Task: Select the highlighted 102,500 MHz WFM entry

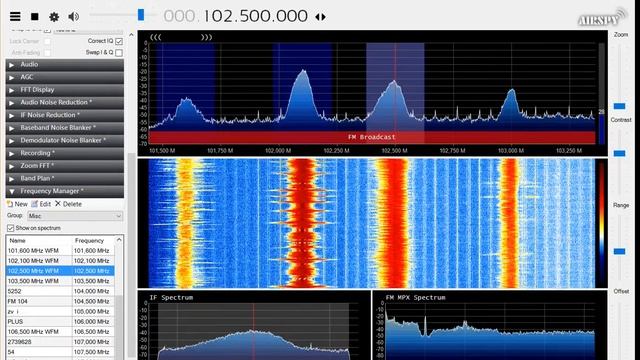Action: (60, 271)
